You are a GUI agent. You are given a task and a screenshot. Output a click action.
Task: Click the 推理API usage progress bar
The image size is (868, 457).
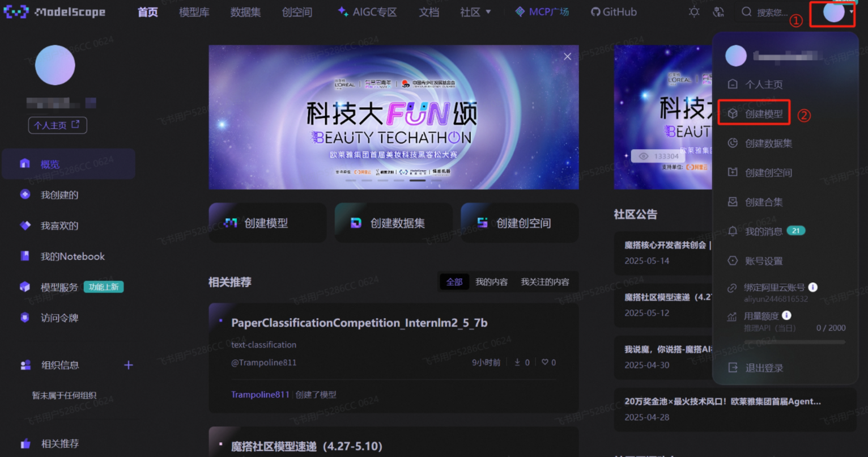pyautogui.click(x=795, y=342)
